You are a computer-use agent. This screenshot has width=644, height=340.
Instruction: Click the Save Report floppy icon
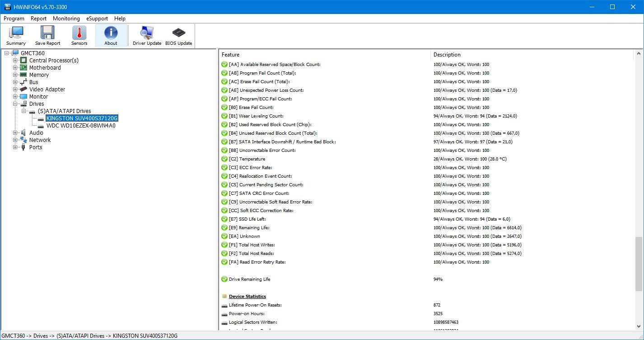[x=47, y=33]
